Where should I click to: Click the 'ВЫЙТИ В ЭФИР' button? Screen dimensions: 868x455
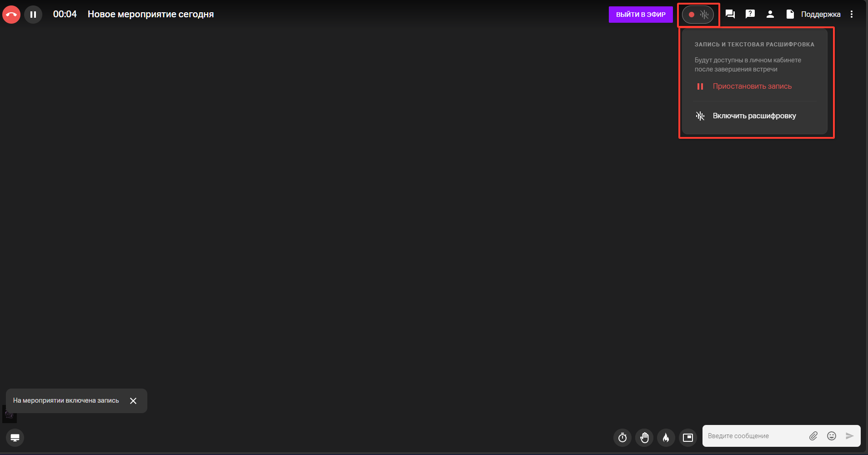pos(641,15)
